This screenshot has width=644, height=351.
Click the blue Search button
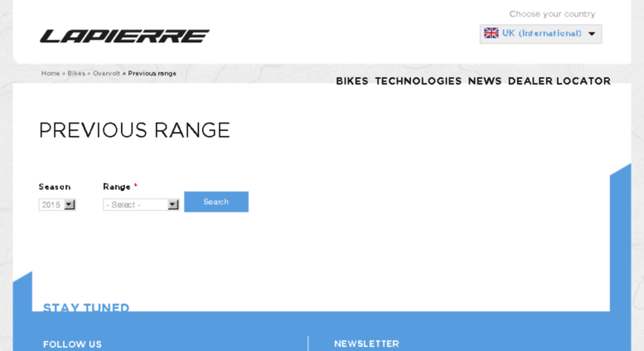pos(216,202)
